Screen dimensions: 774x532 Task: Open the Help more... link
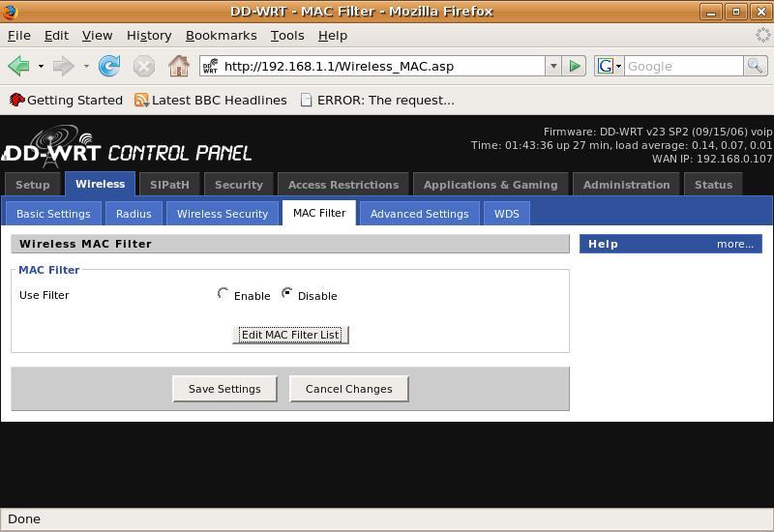point(735,244)
